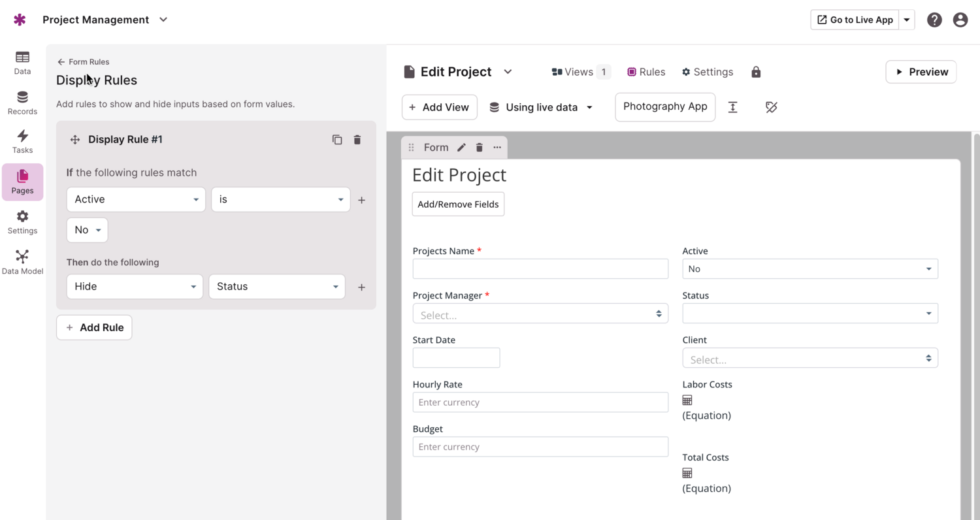
Task: Open Data Model in the sidebar
Action: (x=22, y=262)
